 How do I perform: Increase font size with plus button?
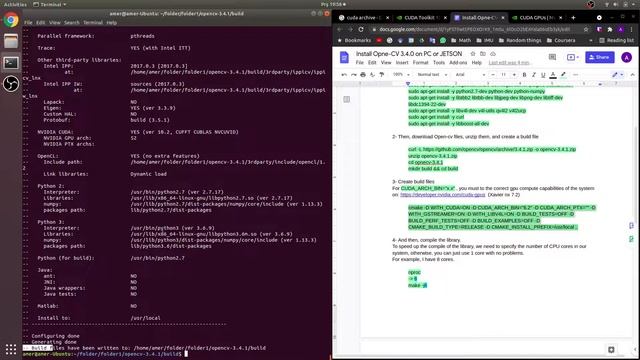[x=514, y=75]
